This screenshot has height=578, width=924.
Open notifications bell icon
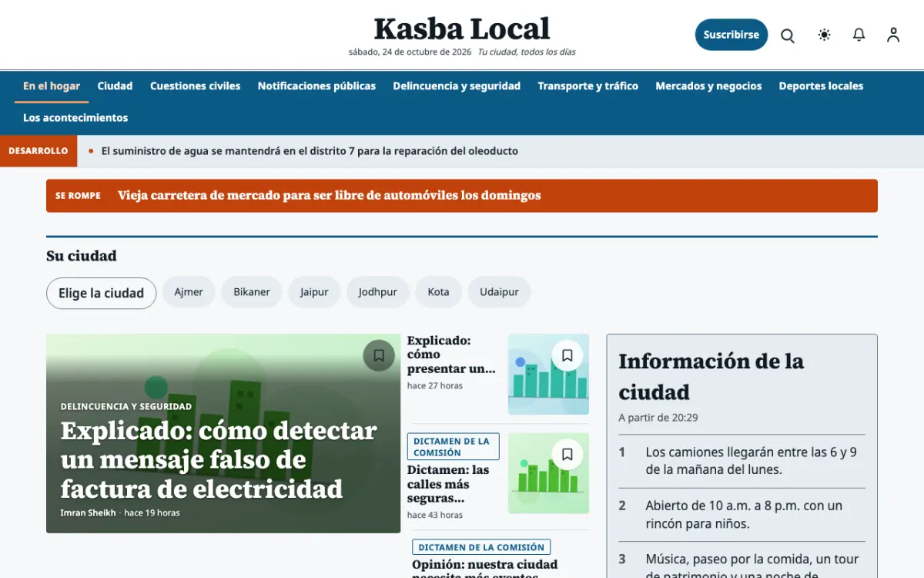click(859, 35)
